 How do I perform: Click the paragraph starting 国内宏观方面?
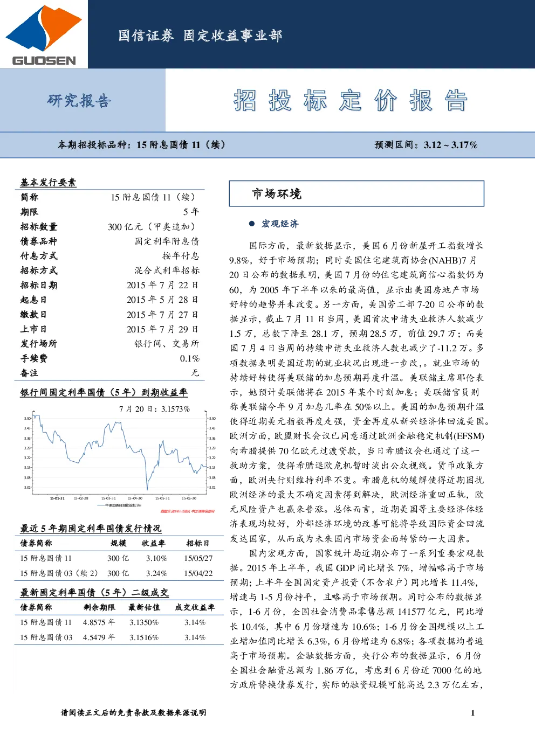[357, 619]
